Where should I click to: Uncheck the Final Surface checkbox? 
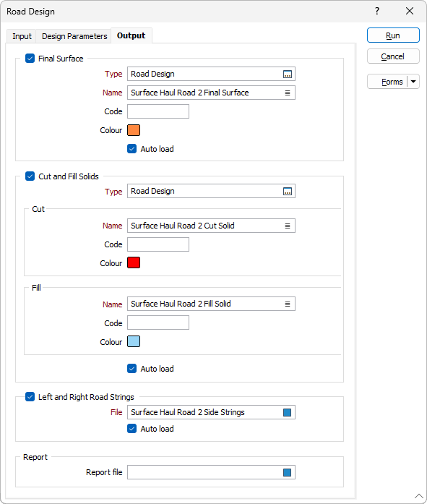(30, 59)
